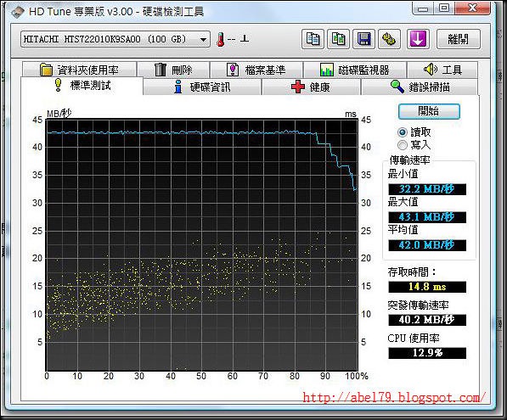Viewport: 507px width, 420px height.
Task: Click the 43.1 MB/秒 maximum value
Action: (x=427, y=216)
